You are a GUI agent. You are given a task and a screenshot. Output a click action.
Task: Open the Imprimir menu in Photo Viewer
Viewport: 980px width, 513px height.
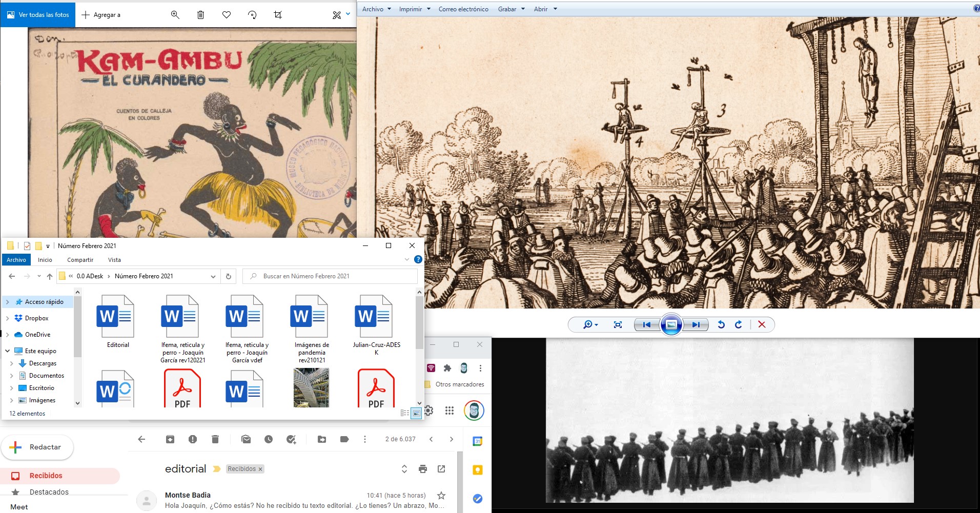pos(415,9)
